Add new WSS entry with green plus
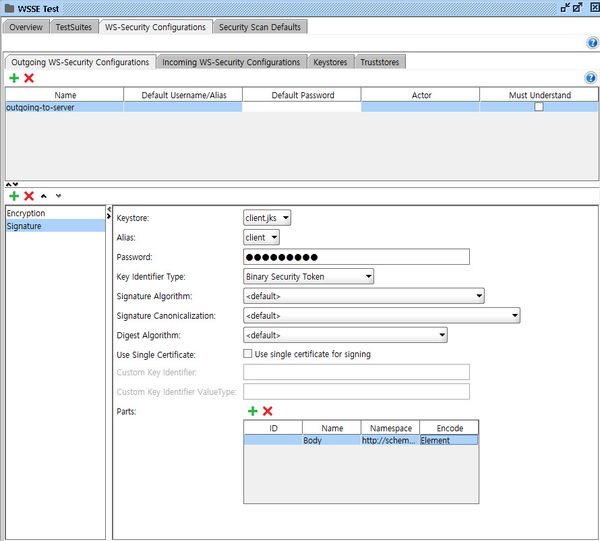600x541 pixels. 14,196
